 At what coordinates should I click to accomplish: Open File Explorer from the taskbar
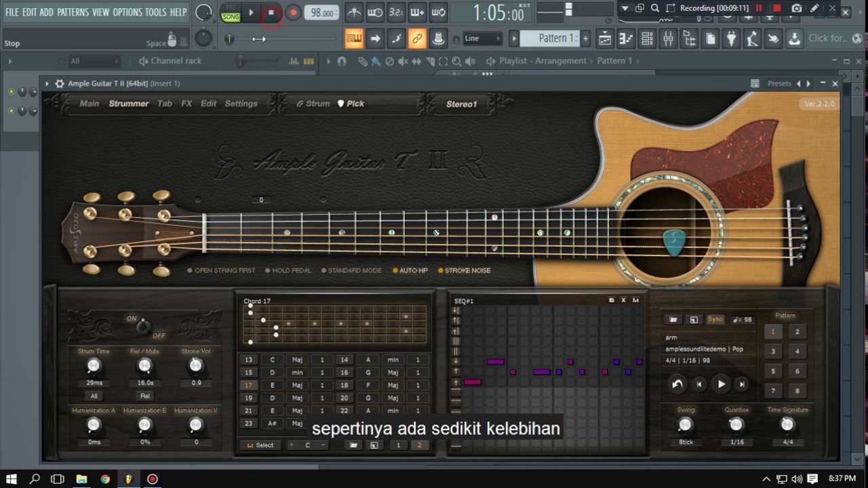pos(81,479)
